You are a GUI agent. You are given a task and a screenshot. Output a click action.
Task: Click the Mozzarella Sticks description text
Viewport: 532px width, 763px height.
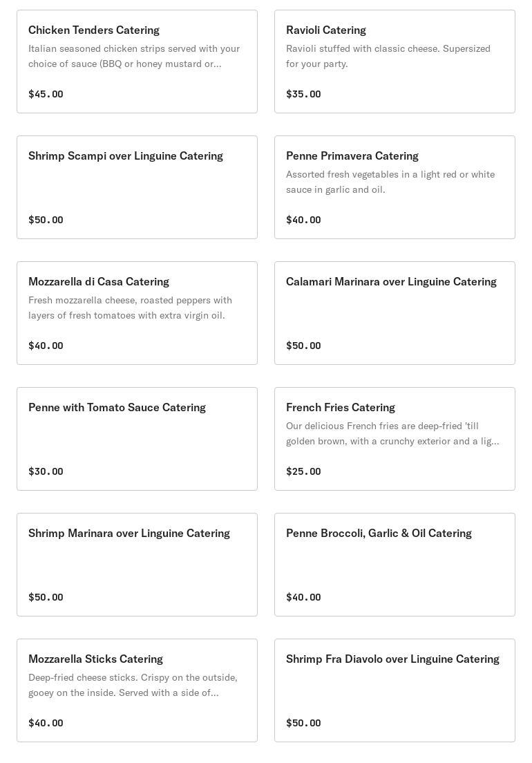point(133,685)
